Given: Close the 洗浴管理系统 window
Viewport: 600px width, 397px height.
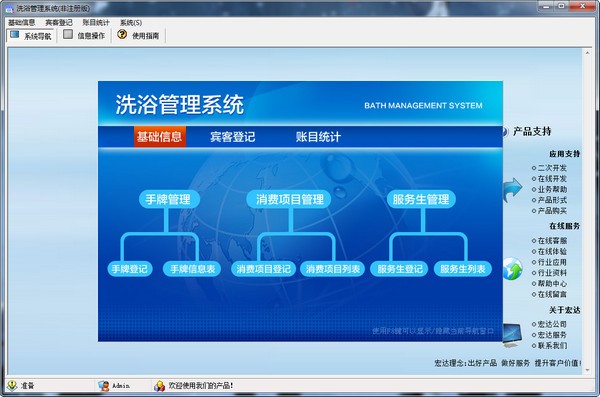Looking at the screenshot, I should pos(582,6).
